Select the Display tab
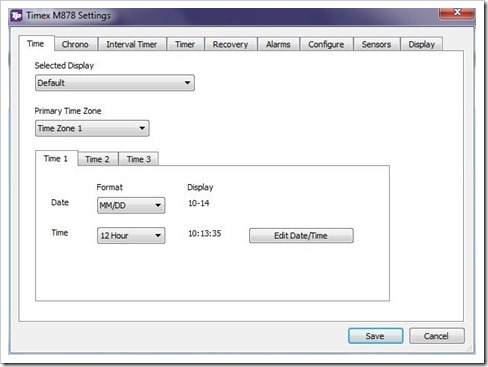488x367 pixels. point(422,44)
